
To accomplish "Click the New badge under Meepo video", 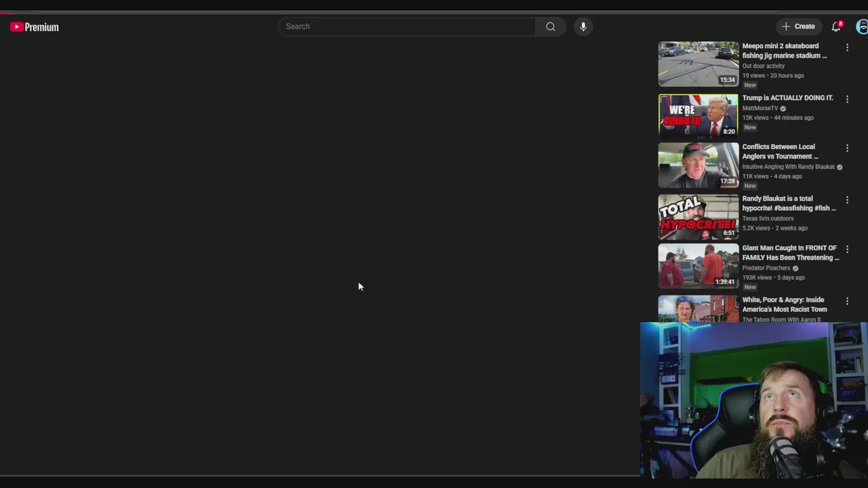I will click(750, 85).
